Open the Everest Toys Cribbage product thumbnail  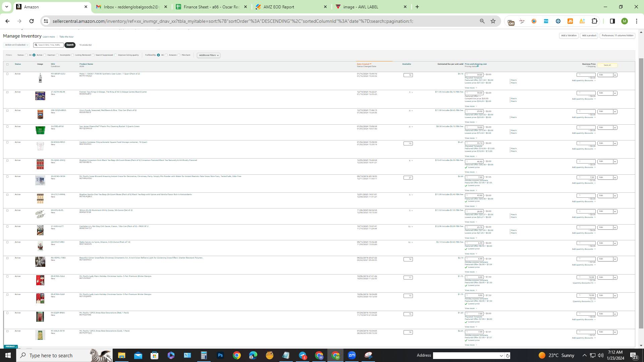click(x=40, y=96)
